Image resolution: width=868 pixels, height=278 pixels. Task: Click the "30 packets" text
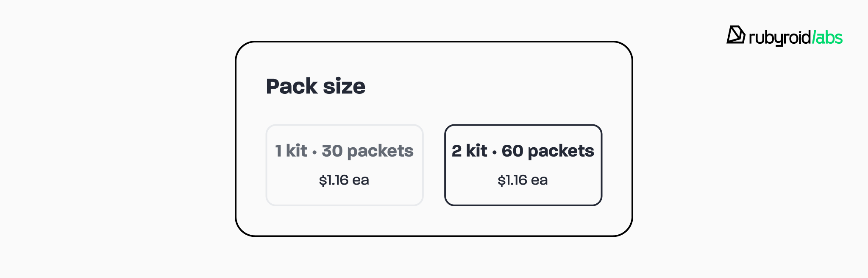point(367,151)
